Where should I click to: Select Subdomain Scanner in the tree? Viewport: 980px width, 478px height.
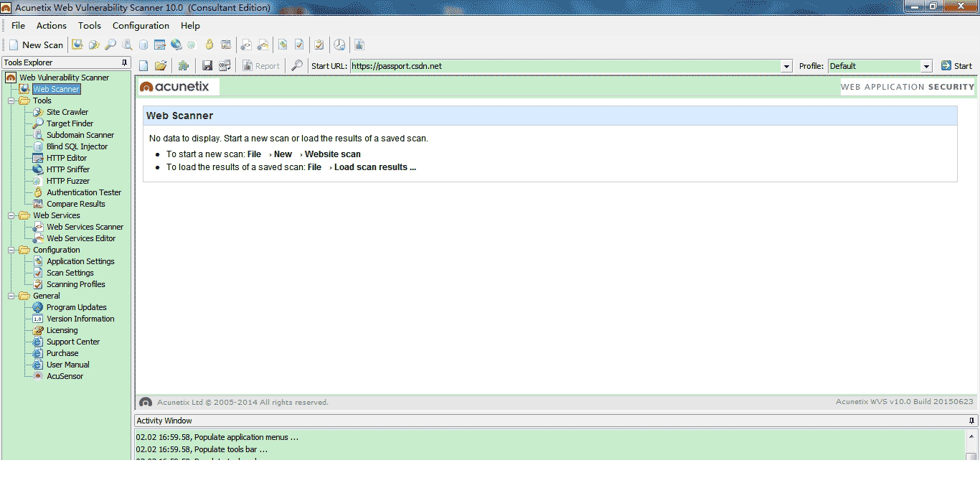point(80,135)
